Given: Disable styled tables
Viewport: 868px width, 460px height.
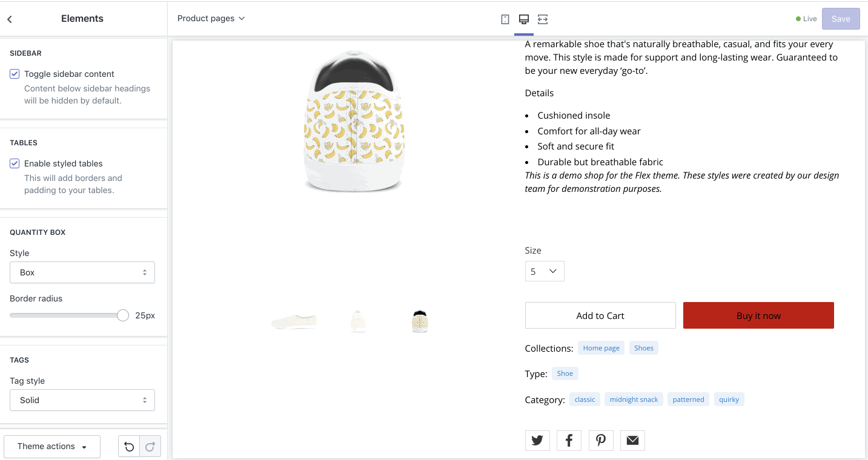Looking at the screenshot, I should 14,163.
